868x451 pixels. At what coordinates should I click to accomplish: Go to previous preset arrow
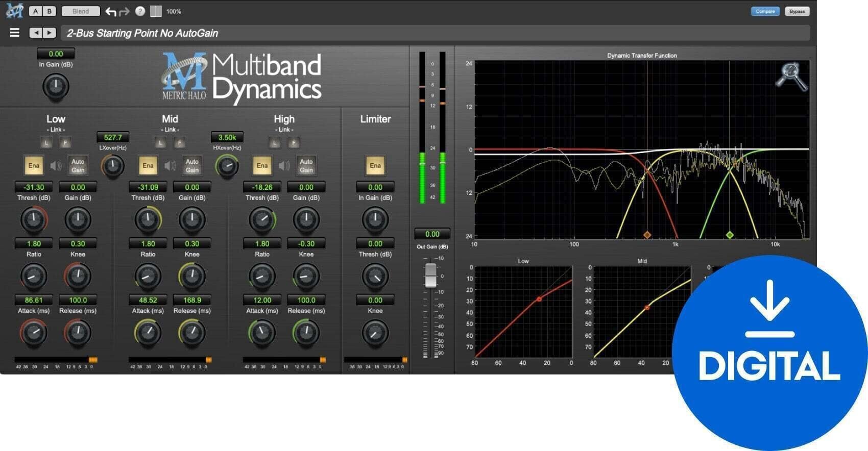click(36, 33)
